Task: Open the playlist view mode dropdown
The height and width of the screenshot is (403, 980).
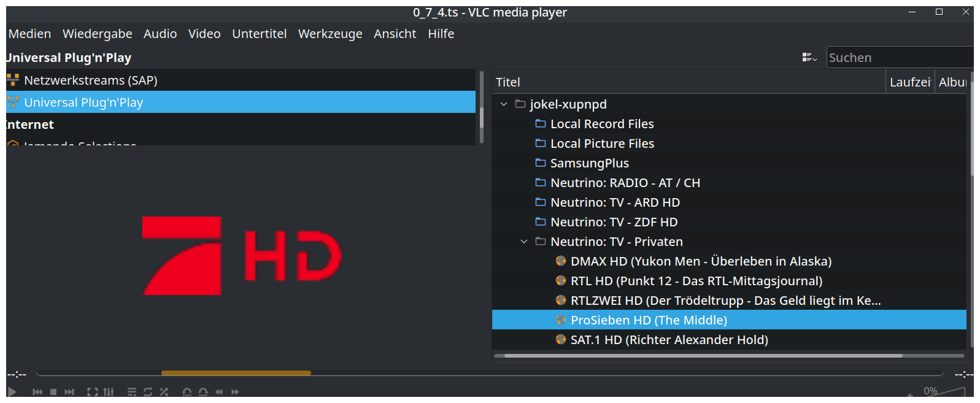Action: click(x=809, y=58)
